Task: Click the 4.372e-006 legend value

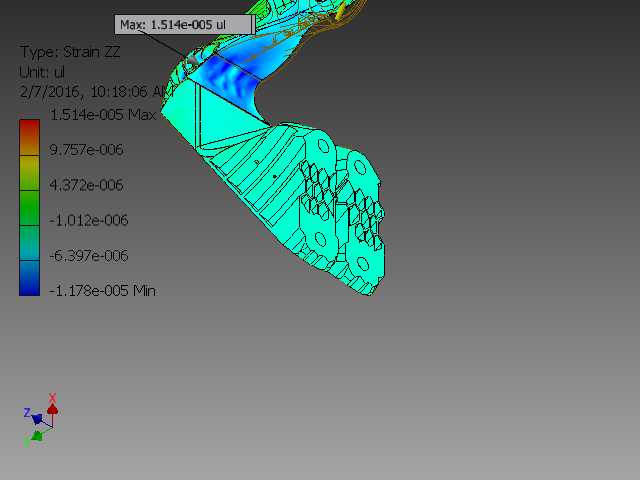Action: tap(86, 185)
